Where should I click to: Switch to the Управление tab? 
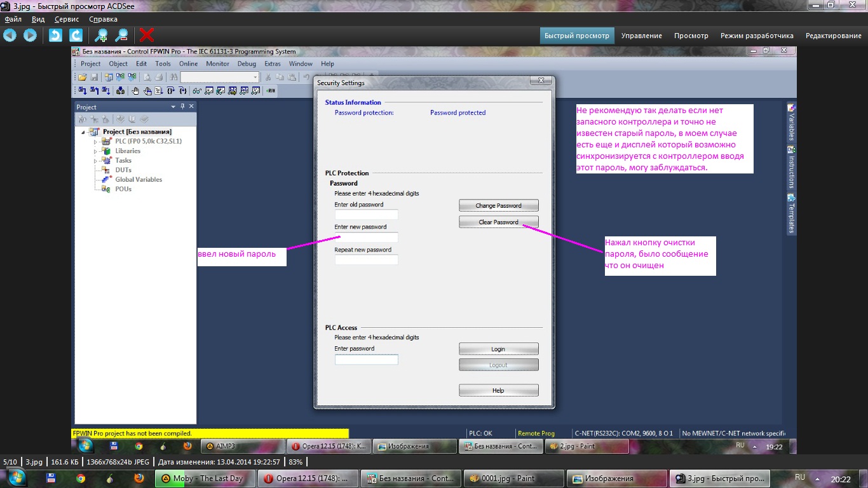(x=642, y=36)
